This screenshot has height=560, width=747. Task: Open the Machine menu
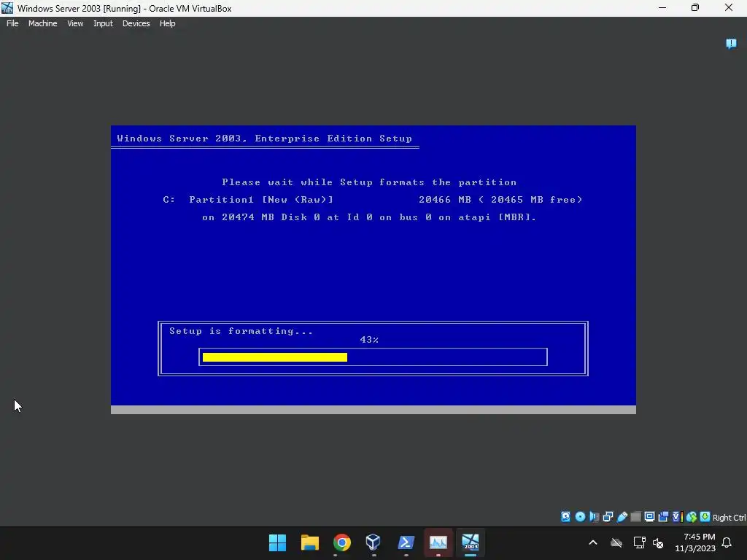pyautogui.click(x=43, y=23)
